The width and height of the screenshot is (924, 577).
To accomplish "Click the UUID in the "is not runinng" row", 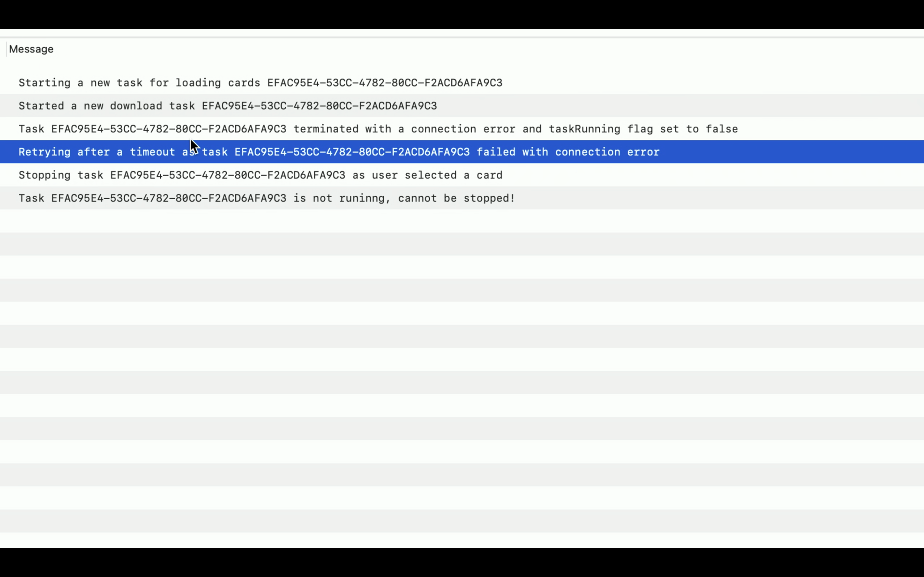I will click(169, 198).
